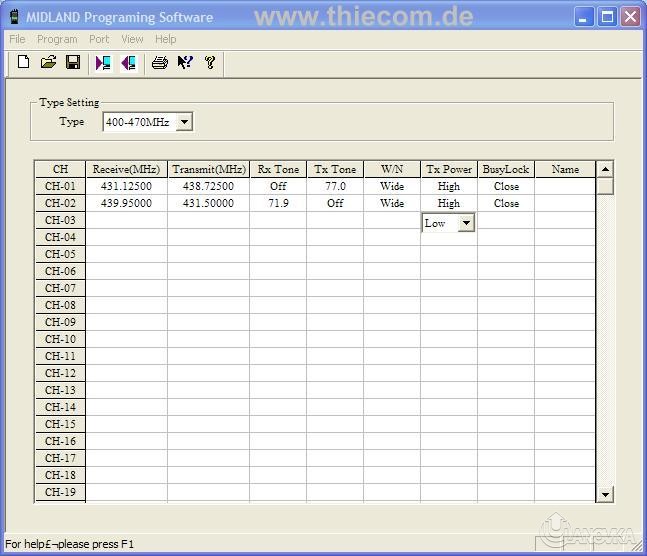Open a file using the folder icon
Screen dimensions: 647x556
point(48,63)
